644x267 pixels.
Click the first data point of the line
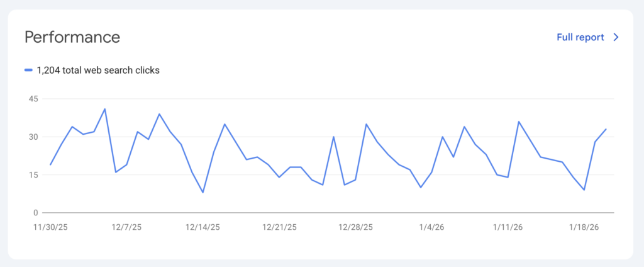(50, 164)
